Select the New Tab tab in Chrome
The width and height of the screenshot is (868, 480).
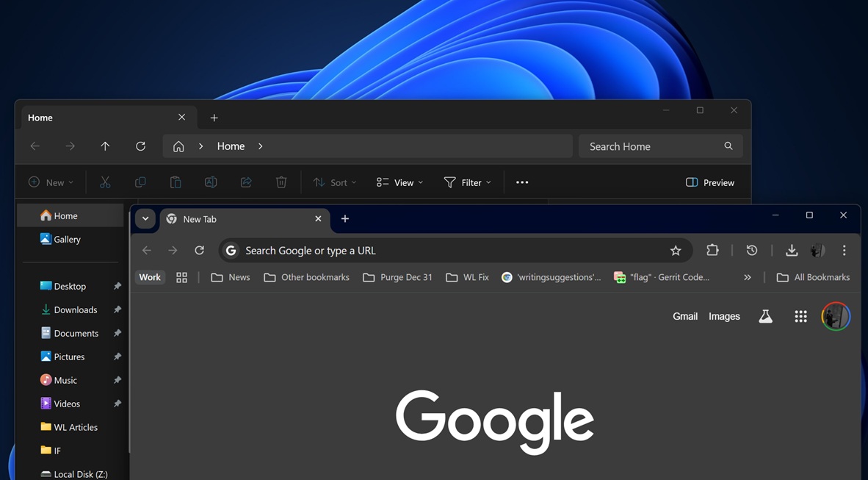(235, 219)
